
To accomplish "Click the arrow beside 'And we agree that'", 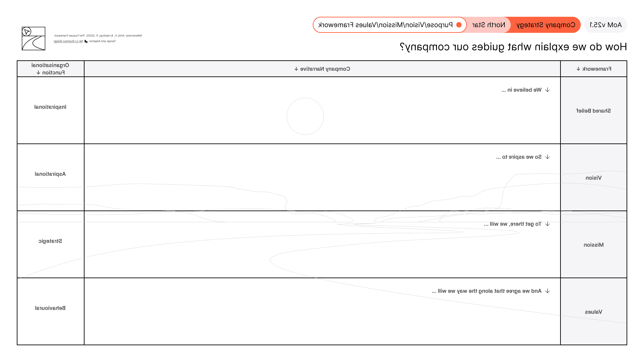I will tap(547, 291).
